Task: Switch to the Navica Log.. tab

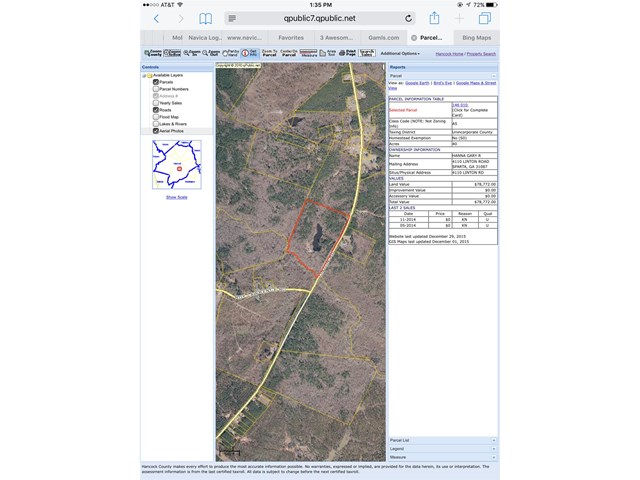Action: tap(204, 38)
